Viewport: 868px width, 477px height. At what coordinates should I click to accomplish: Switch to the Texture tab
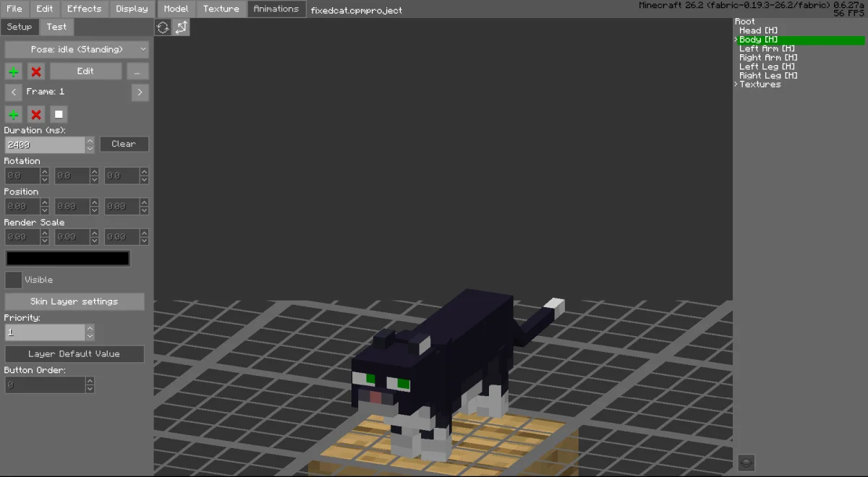point(221,9)
